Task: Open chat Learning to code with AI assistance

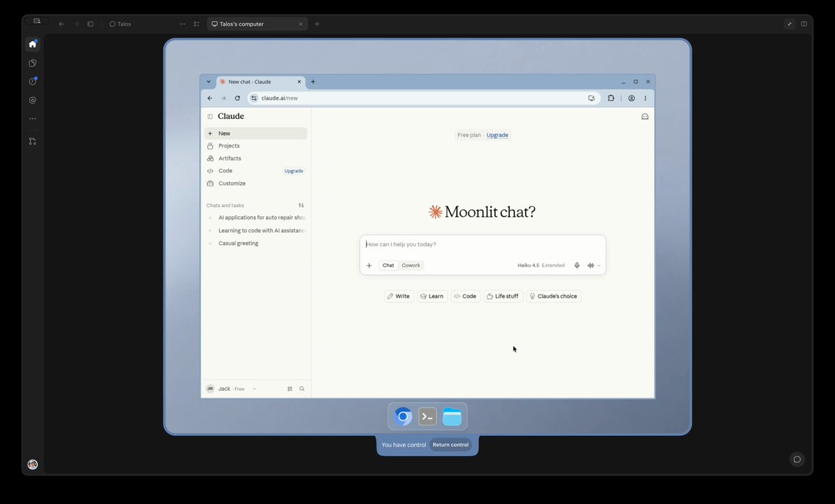Action: [x=255, y=231]
